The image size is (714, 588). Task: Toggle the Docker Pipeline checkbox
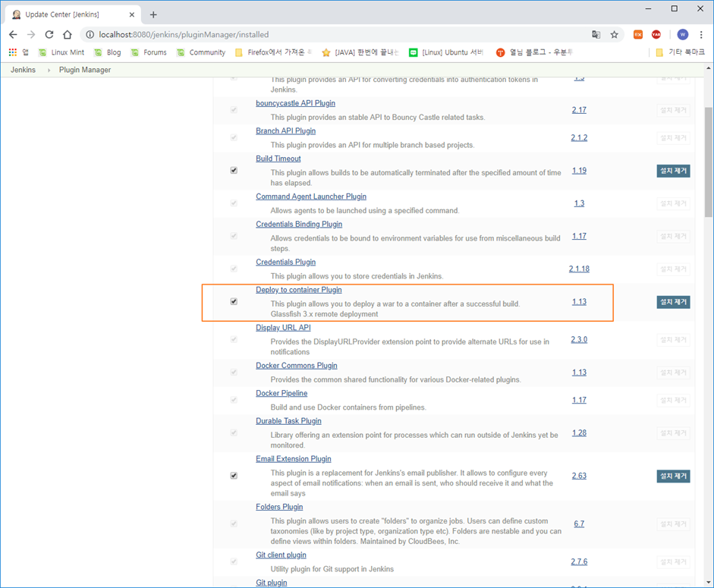coord(234,400)
